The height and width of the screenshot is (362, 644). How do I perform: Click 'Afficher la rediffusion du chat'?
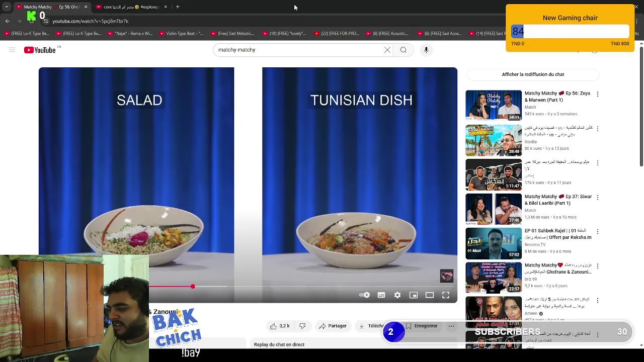point(533,74)
